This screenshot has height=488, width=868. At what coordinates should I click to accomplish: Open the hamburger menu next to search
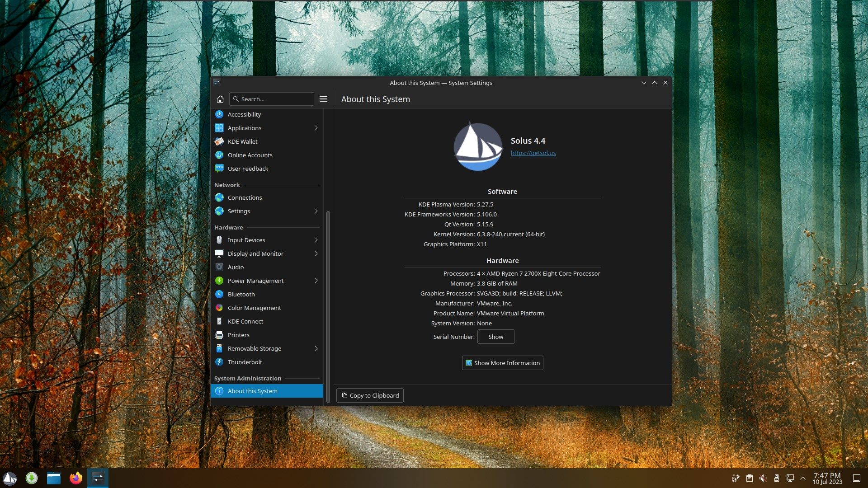pyautogui.click(x=324, y=99)
